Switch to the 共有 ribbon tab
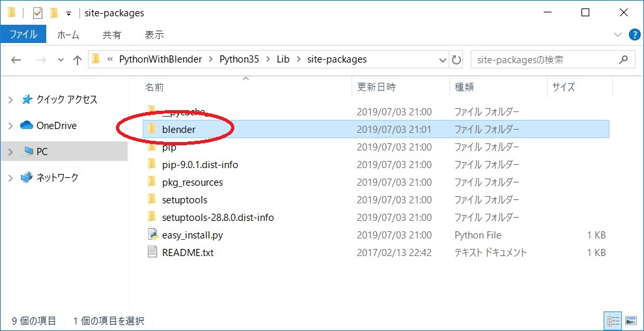Image resolution: width=644 pixels, height=331 pixels. click(112, 35)
